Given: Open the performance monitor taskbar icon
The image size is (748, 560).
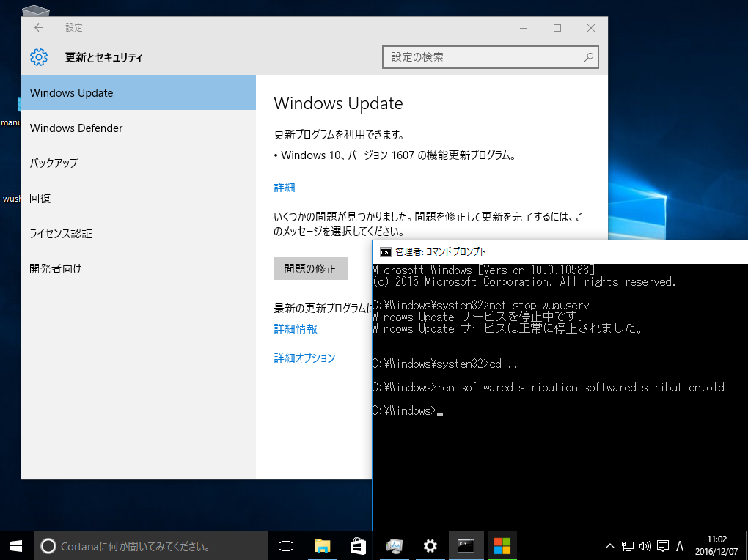Looking at the screenshot, I should [x=394, y=545].
